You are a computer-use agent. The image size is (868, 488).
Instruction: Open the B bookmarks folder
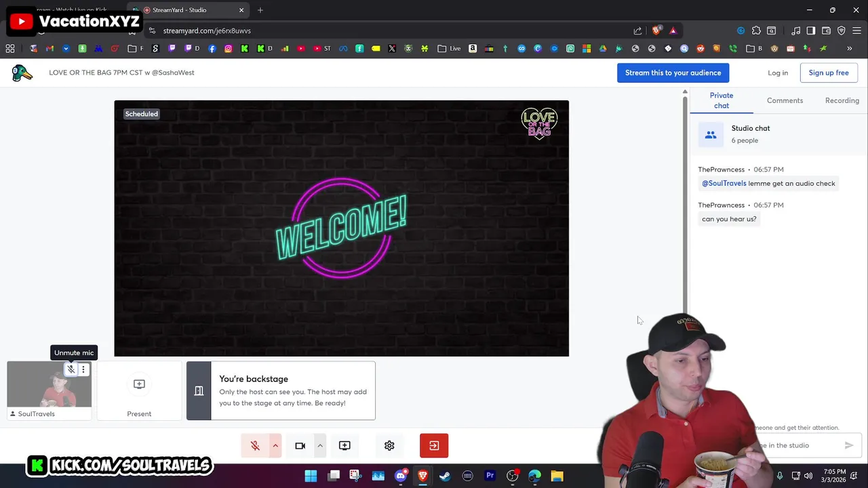point(754,49)
